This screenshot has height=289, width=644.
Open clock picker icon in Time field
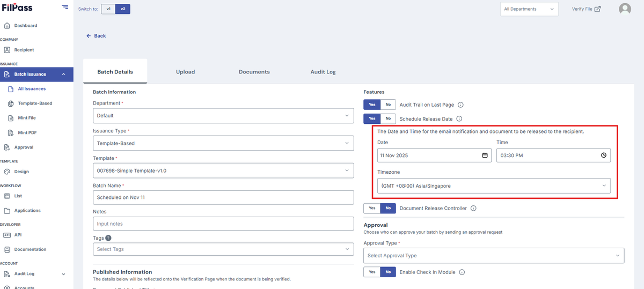pos(604,155)
